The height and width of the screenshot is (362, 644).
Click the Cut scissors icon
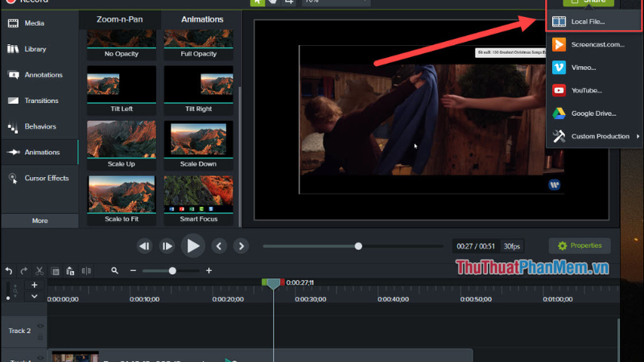point(39,271)
